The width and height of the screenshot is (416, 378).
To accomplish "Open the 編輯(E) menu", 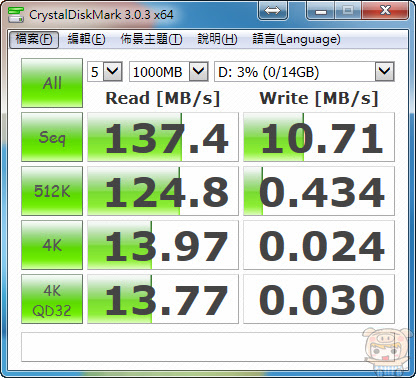I will [x=86, y=39].
